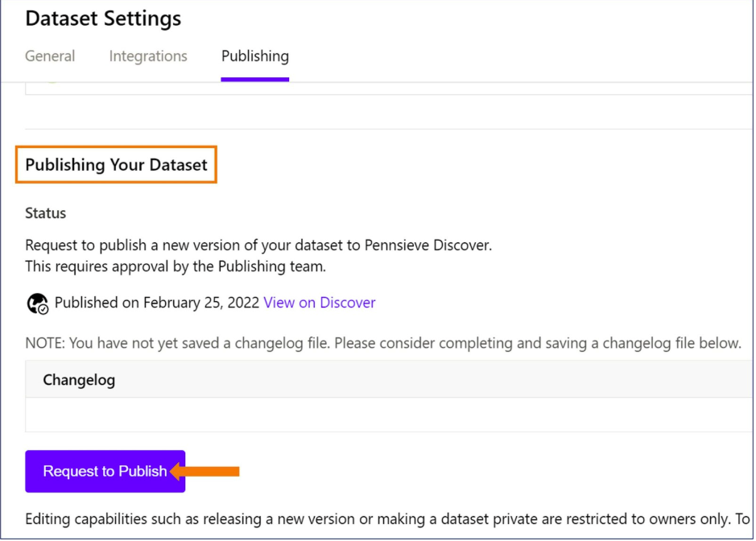Click the Published on February 25, 2022 text
Viewport: 756px width, 541px height.
[x=157, y=303]
